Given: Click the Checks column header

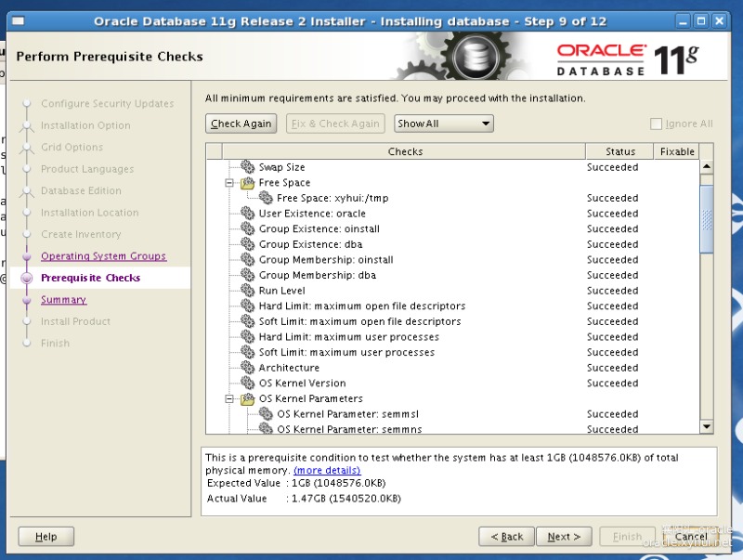Looking at the screenshot, I should click(405, 151).
